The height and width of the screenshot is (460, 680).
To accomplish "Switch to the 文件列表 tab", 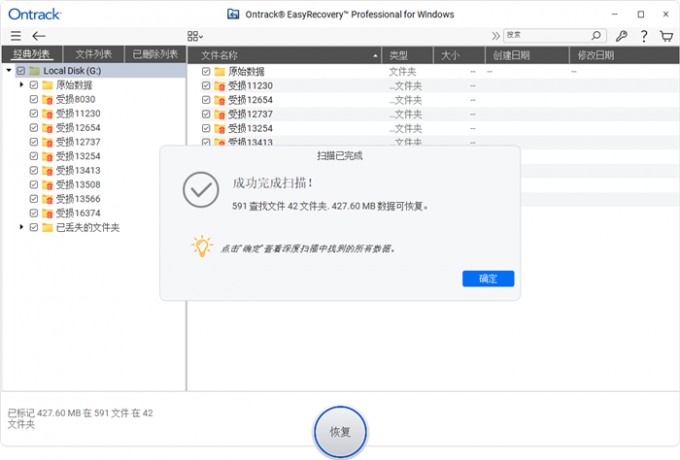I will click(x=94, y=55).
